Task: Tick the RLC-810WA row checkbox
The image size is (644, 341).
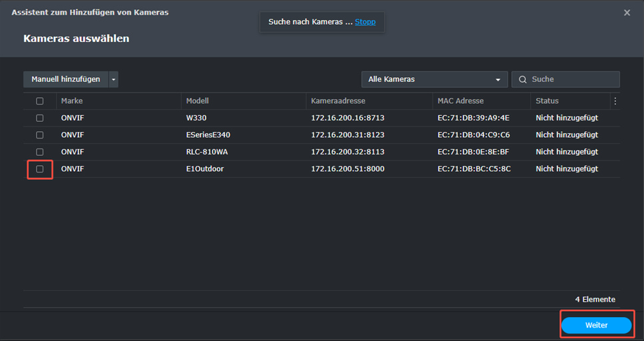Action: pyautogui.click(x=40, y=152)
